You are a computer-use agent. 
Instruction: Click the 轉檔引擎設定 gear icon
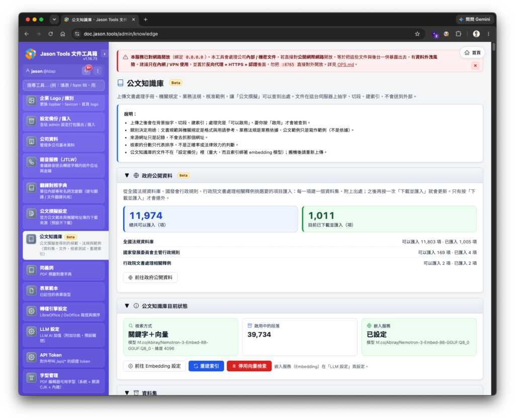click(31, 311)
